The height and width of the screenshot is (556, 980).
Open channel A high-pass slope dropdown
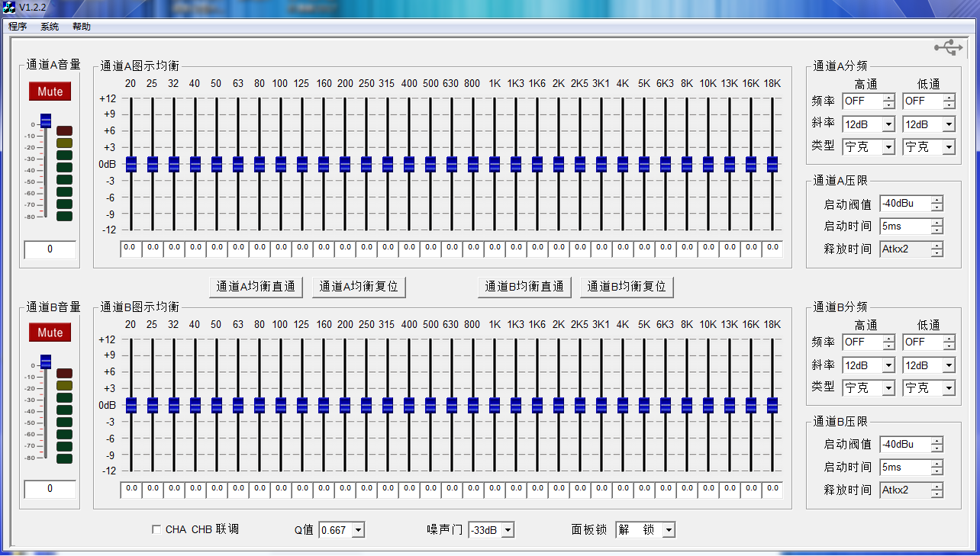click(888, 124)
